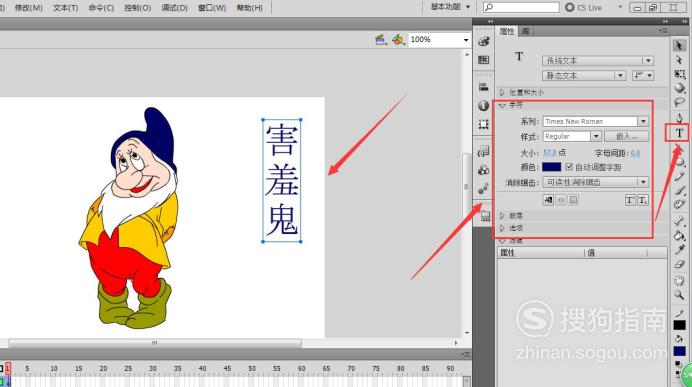Select the Eraser tool

(680, 264)
